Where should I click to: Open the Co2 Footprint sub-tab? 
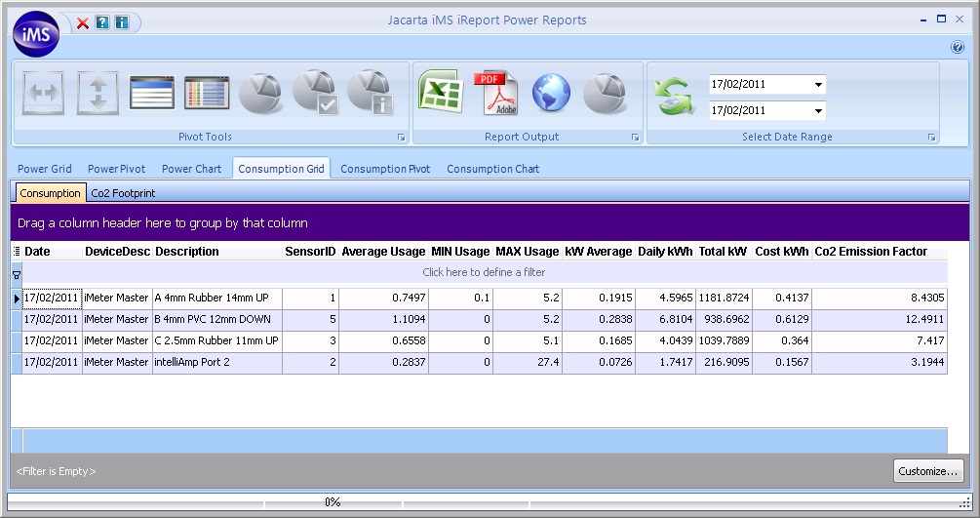123,193
